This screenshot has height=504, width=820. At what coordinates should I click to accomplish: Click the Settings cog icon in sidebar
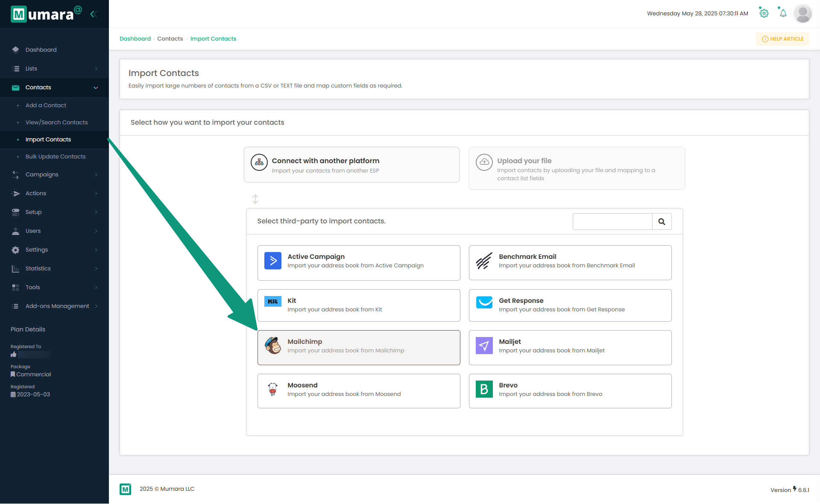pos(16,250)
